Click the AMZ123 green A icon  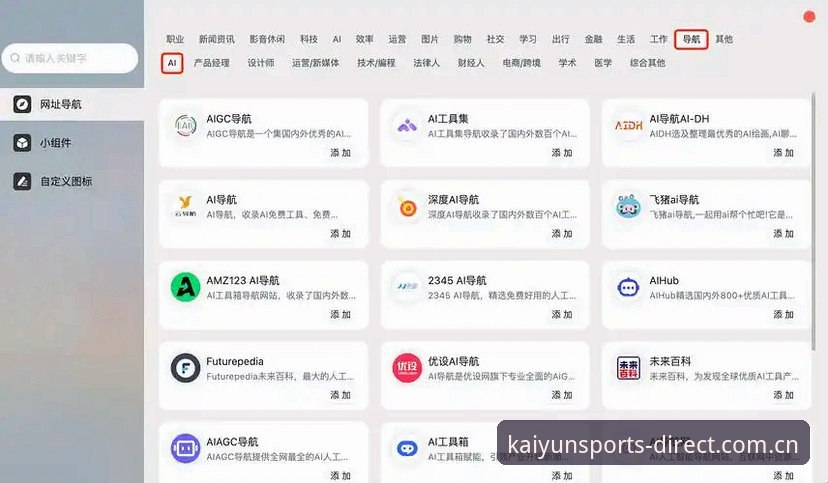click(185, 287)
